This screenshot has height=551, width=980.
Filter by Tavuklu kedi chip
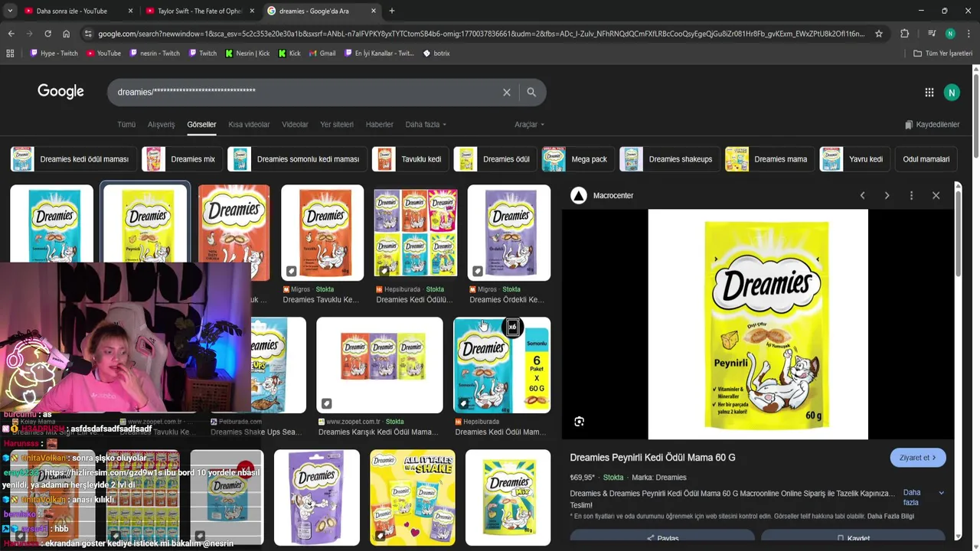click(410, 159)
